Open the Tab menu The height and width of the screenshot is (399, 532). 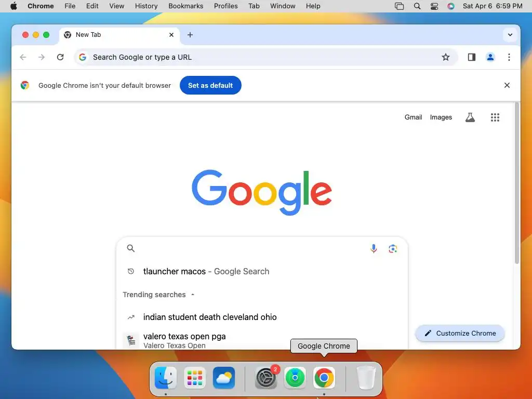[x=254, y=6]
